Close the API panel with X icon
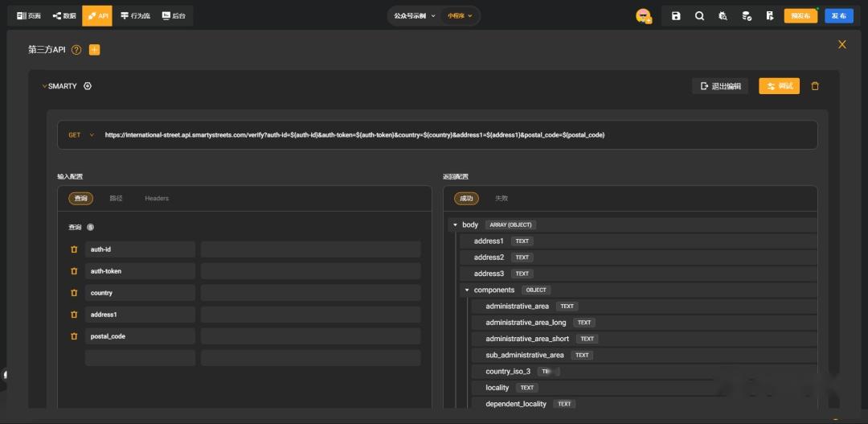868x424 pixels. 842,44
